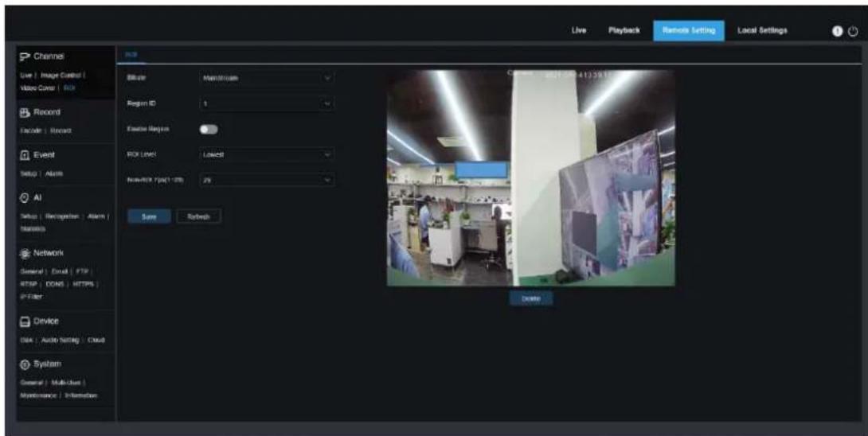This screenshot has width=868, height=436.
Task: Click the power logout icon
Action: click(853, 31)
